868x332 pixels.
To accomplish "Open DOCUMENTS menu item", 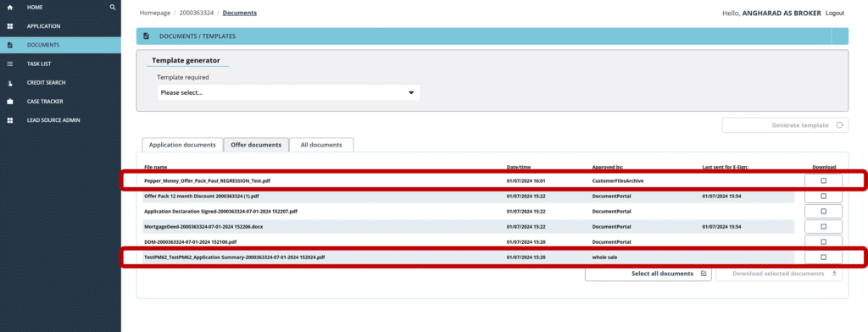I will tap(43, 46).
